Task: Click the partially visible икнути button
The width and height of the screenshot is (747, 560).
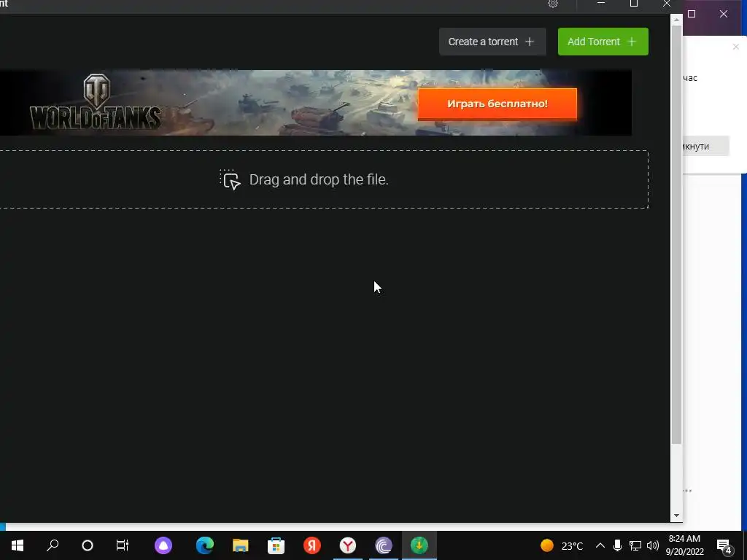Action: pyautogui.click(x=705, y=146)
